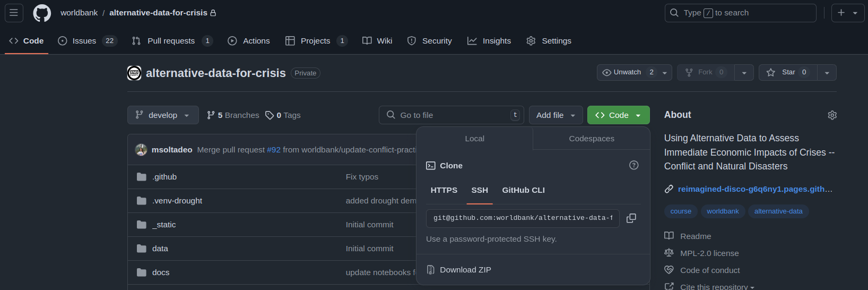Viewport: 868px width, 290px height.
Task: Copy the SSH clone URL to clipboard
Action: 631,218
